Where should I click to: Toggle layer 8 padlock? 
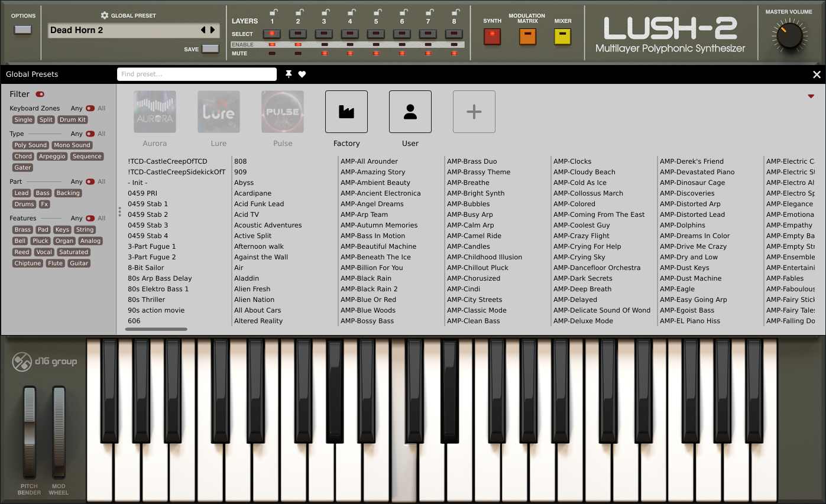[455, 12]
